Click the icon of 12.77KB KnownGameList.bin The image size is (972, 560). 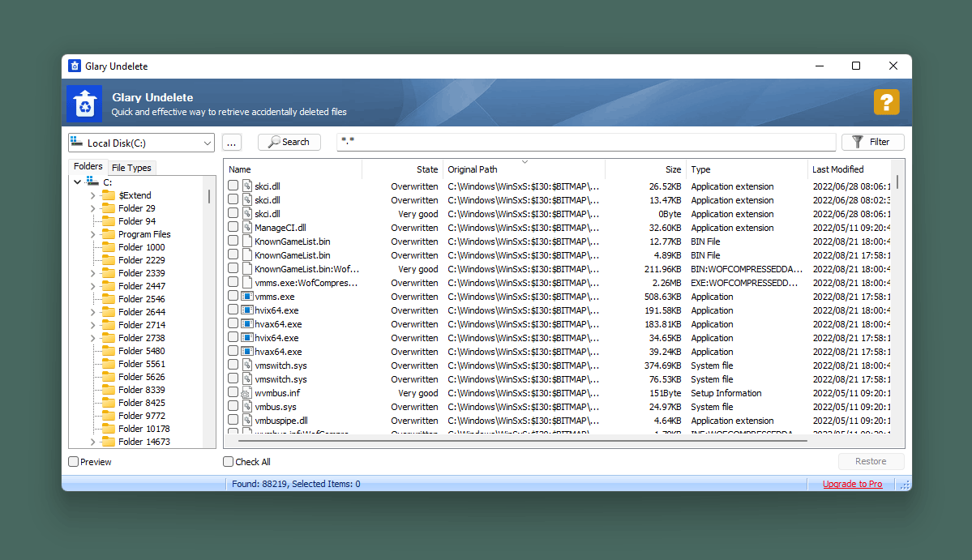click(x=247, y=241)
